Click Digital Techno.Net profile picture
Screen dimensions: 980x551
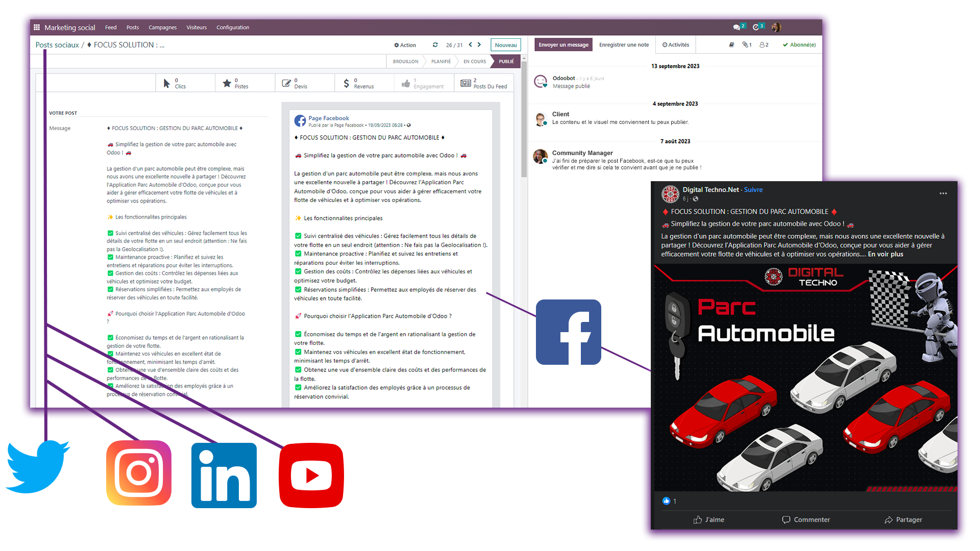click(670, 194)
